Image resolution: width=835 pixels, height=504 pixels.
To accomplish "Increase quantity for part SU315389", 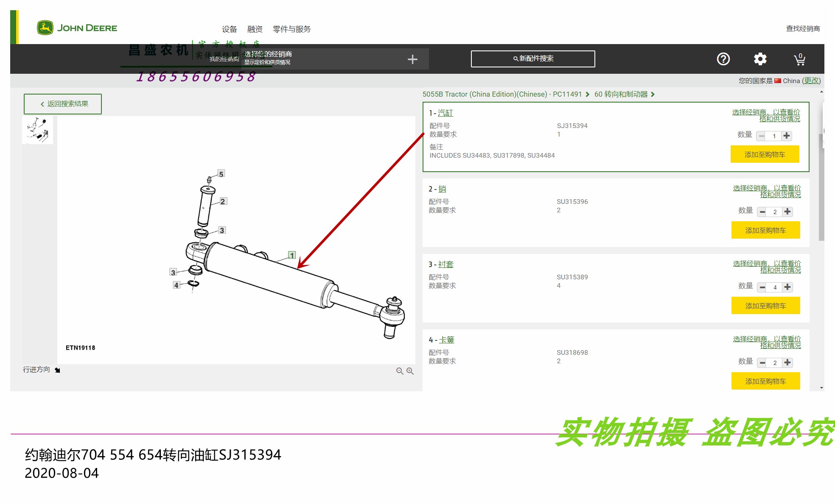I will [787, 287].
